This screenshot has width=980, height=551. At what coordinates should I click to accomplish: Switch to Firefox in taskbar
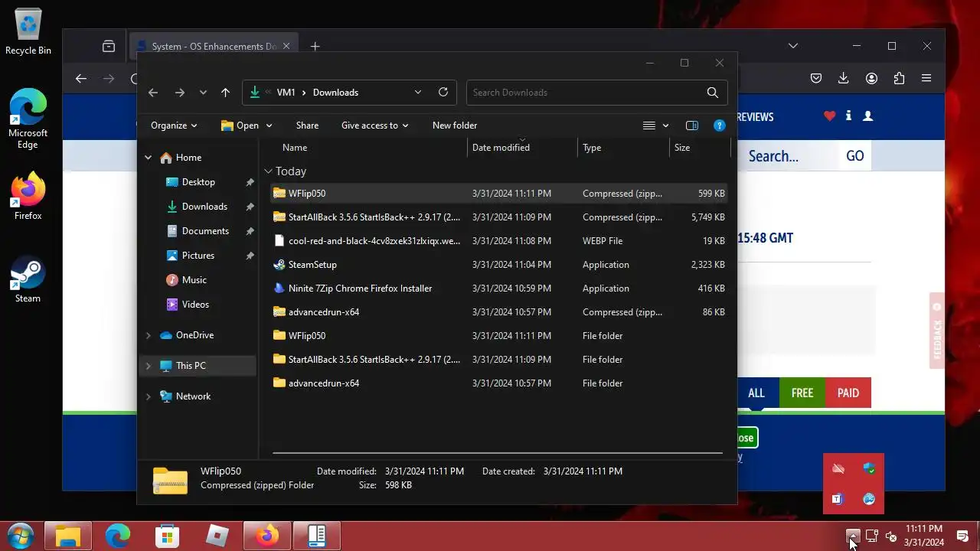click(267, 536)
